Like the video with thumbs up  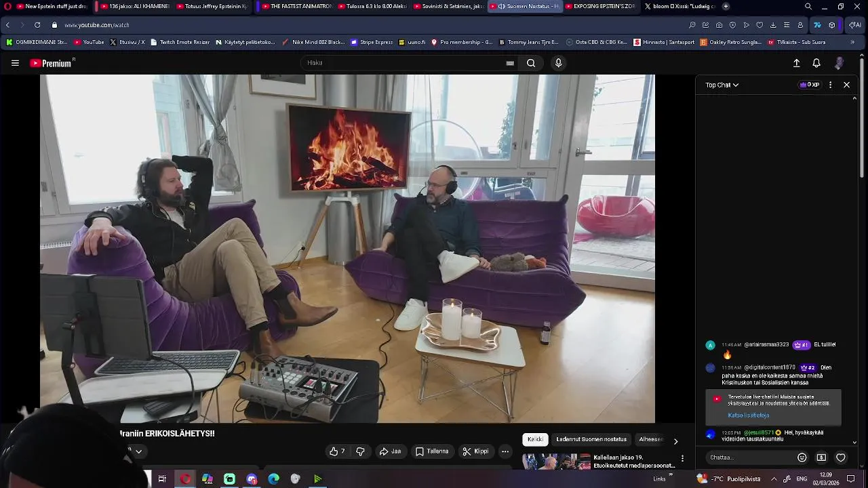[x=337, y=451]
